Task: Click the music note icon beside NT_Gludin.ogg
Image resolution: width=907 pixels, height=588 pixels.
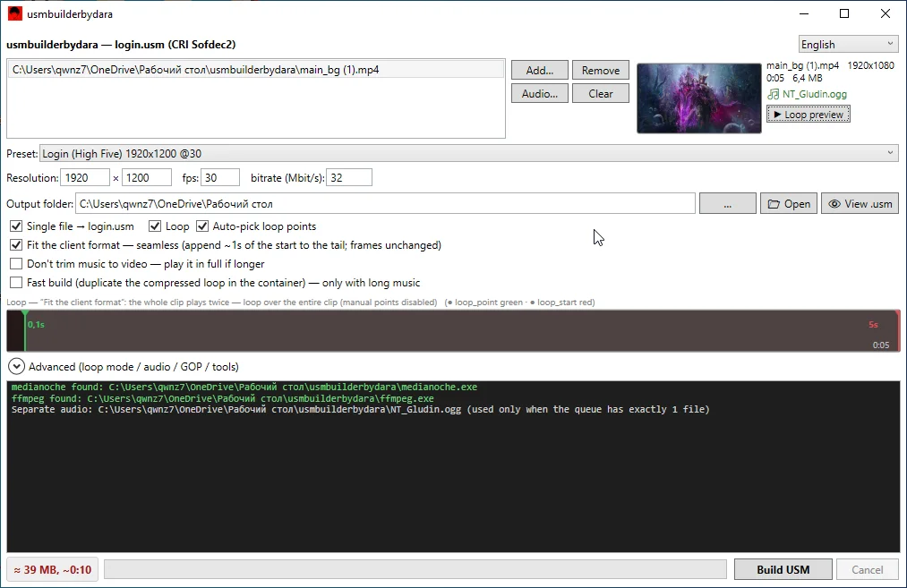Action: [773, 94]
